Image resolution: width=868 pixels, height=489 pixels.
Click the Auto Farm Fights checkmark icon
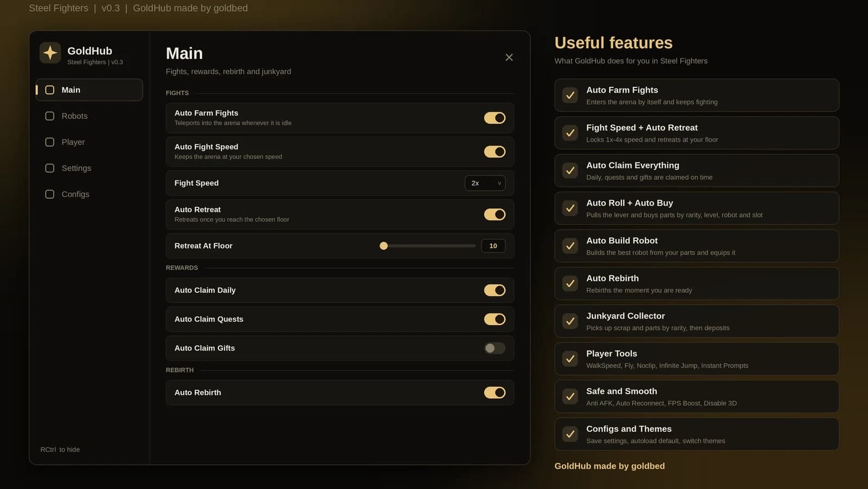pyautogui.click(x=570, y=95)
